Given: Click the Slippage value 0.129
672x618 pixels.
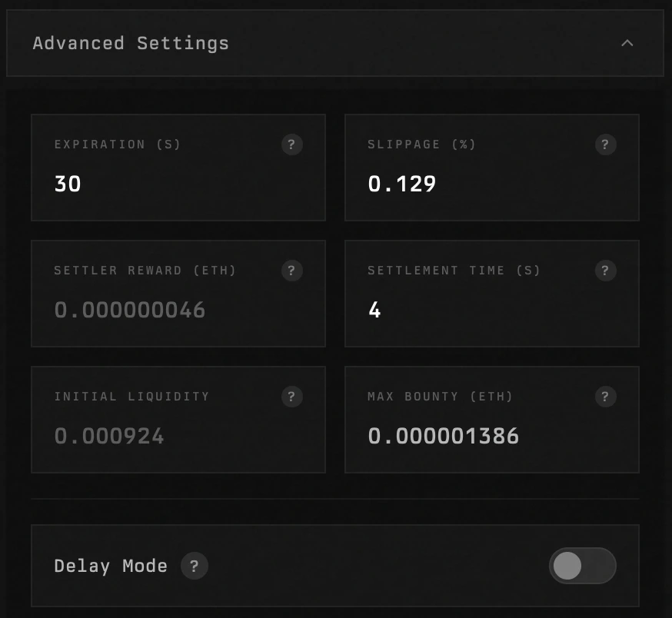Looking at the screenshot, I should pos(401,184).
